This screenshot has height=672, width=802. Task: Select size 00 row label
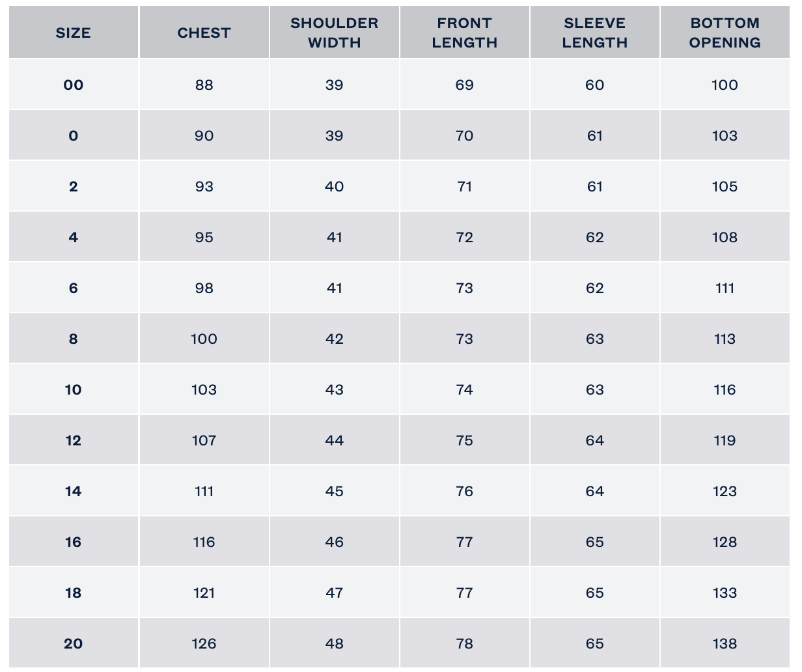tap(74, 85)
